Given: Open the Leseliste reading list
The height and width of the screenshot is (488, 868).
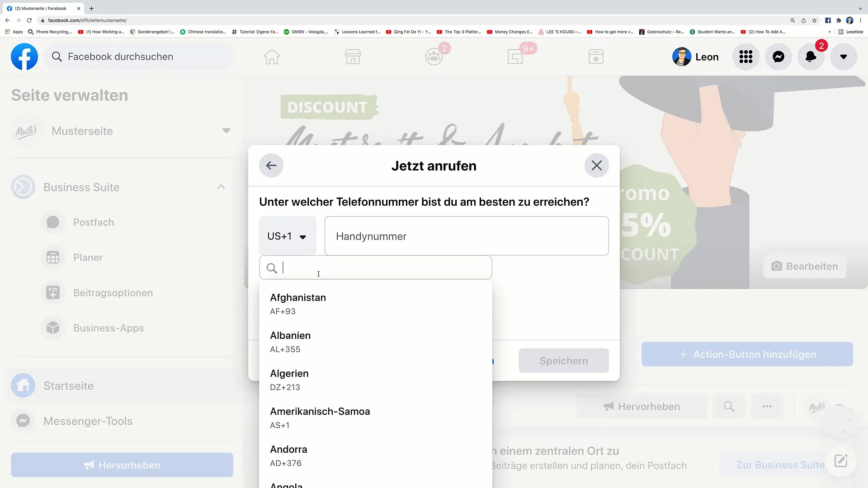Looking at the screenshot, I should pyautogui.click(x=851, y=32).
